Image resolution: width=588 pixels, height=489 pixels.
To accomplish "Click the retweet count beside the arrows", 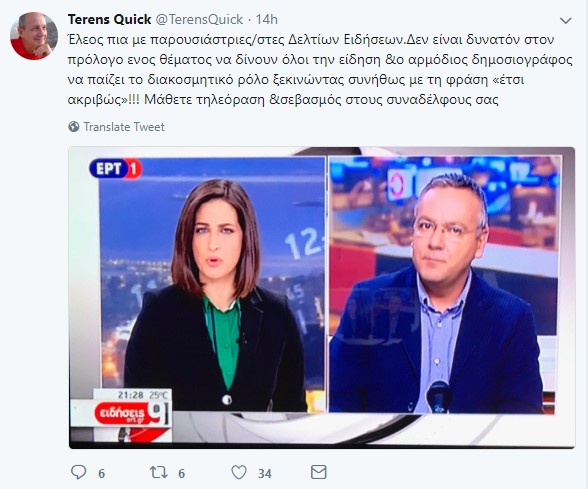I will point(182,474).
